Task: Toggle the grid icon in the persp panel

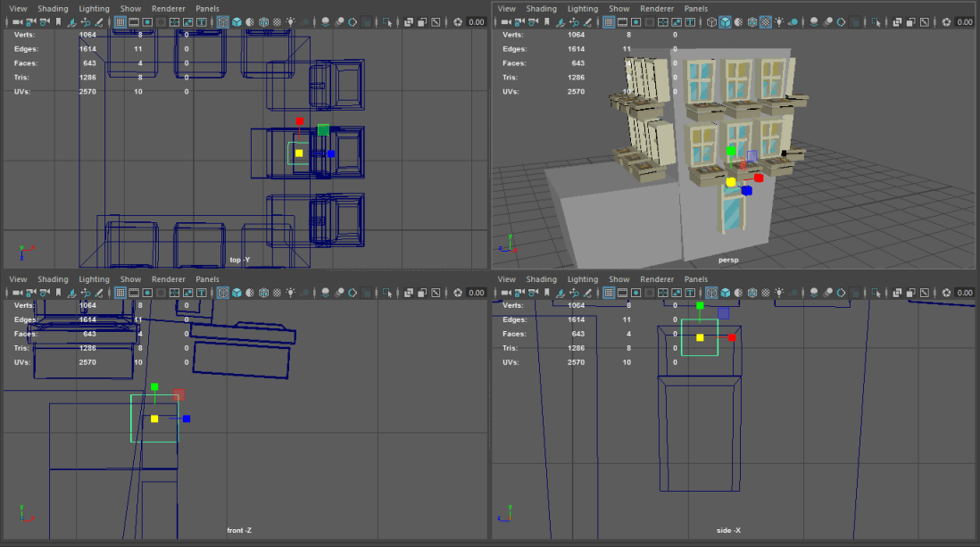Action: (610, 21)
